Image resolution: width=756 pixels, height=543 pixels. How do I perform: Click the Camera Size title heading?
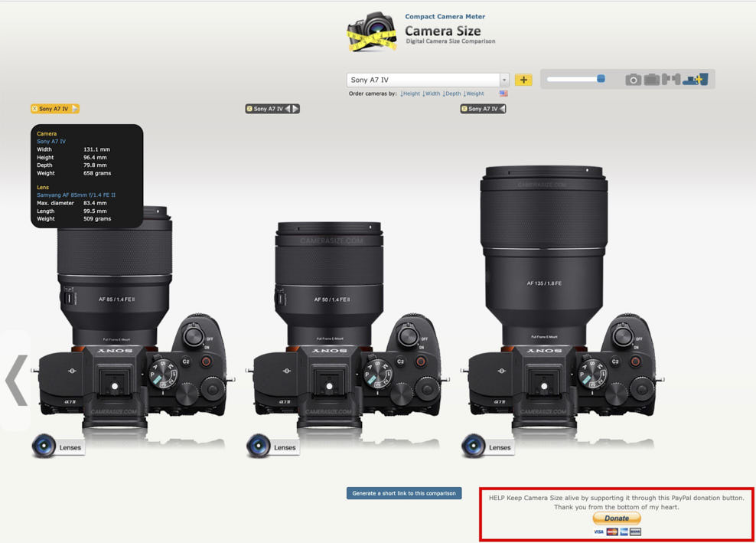click(442, 31)
